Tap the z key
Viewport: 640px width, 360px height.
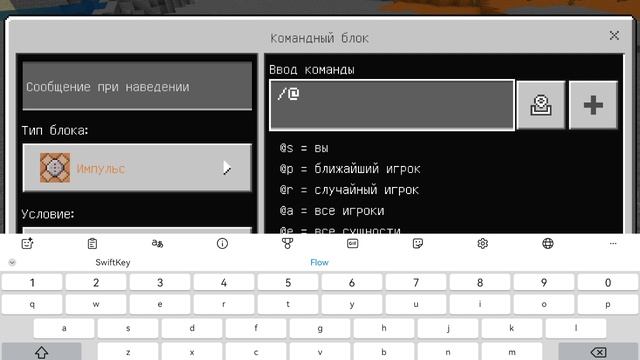pos(128,351)
